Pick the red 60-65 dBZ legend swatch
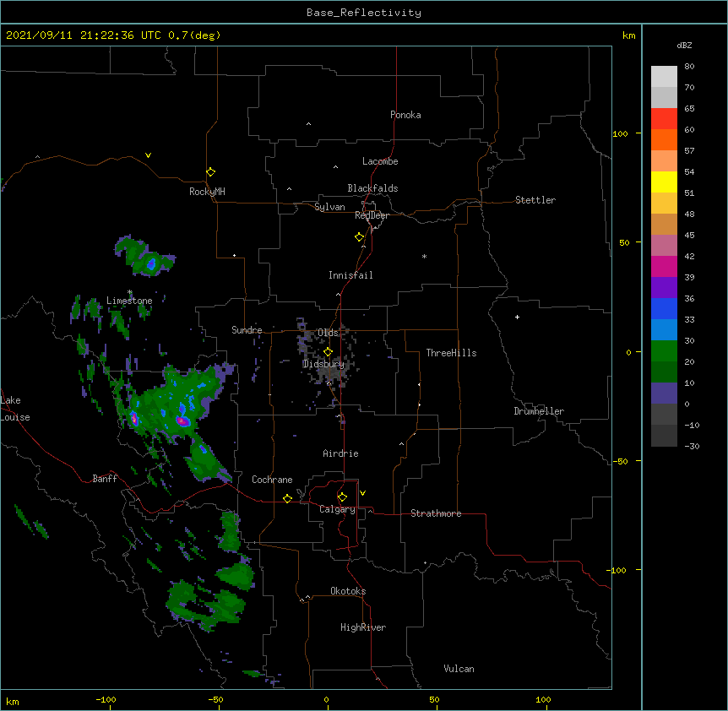 [664, 119]
